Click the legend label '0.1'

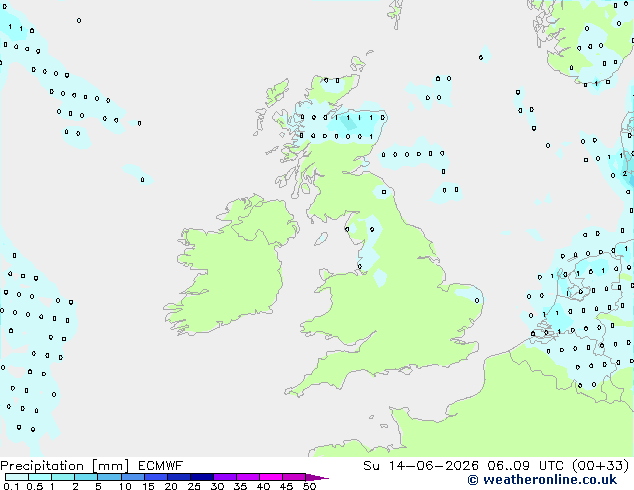pos(11,486)
